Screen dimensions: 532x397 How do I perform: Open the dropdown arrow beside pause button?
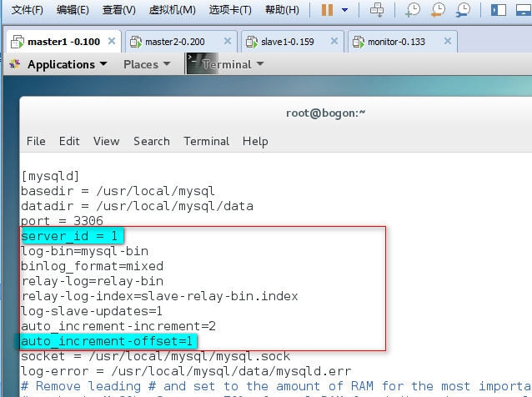click(344, 10)
